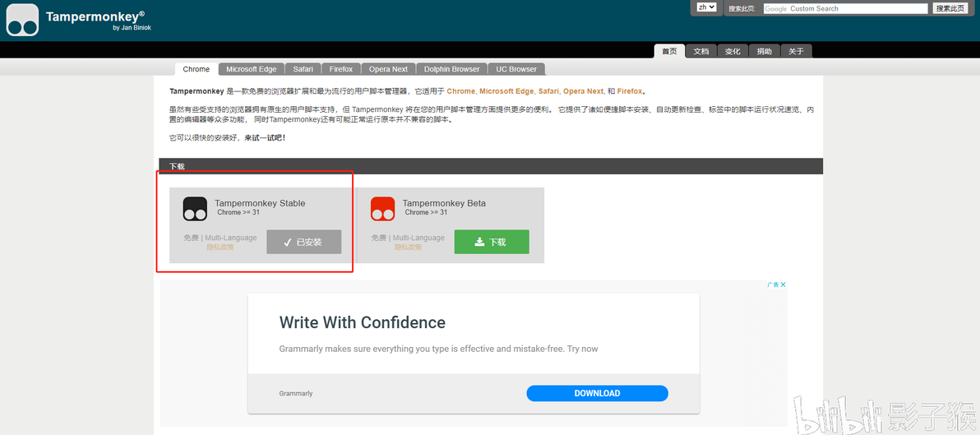
Task: Select the Dolphin Browser tab
Action: [x=452, y=69]
